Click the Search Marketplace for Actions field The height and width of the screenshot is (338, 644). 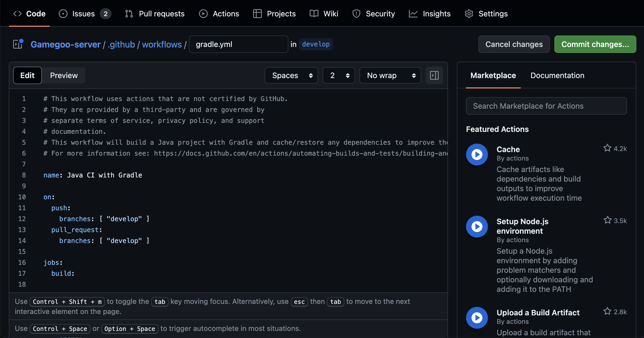click(x=546, y=106)
